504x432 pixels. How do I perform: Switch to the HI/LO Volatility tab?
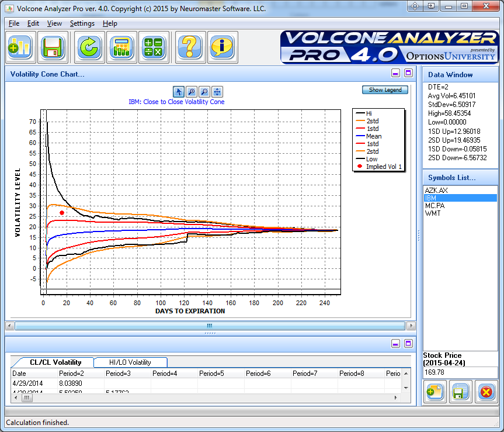(x=130, y=362)
